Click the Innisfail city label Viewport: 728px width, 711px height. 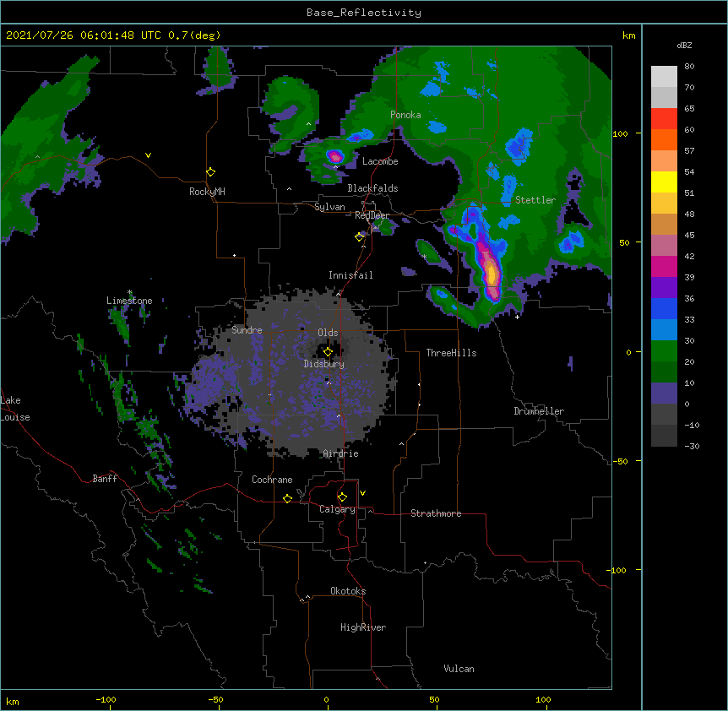(x=350, y=275)
